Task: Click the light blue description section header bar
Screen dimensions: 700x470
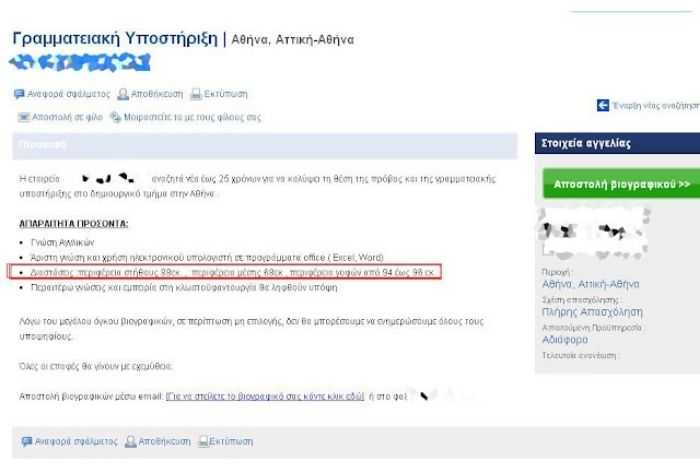Action: pos(265,146)
